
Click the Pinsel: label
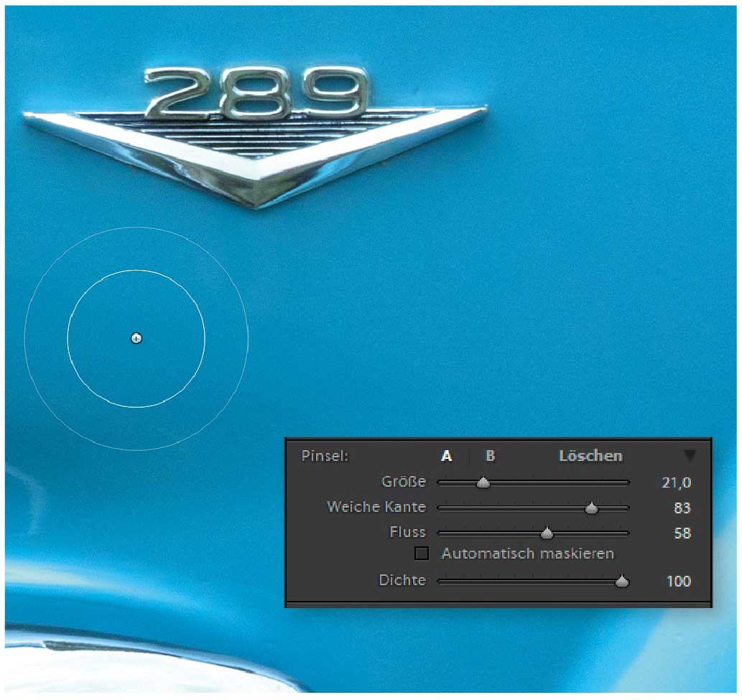pos(325,457)
